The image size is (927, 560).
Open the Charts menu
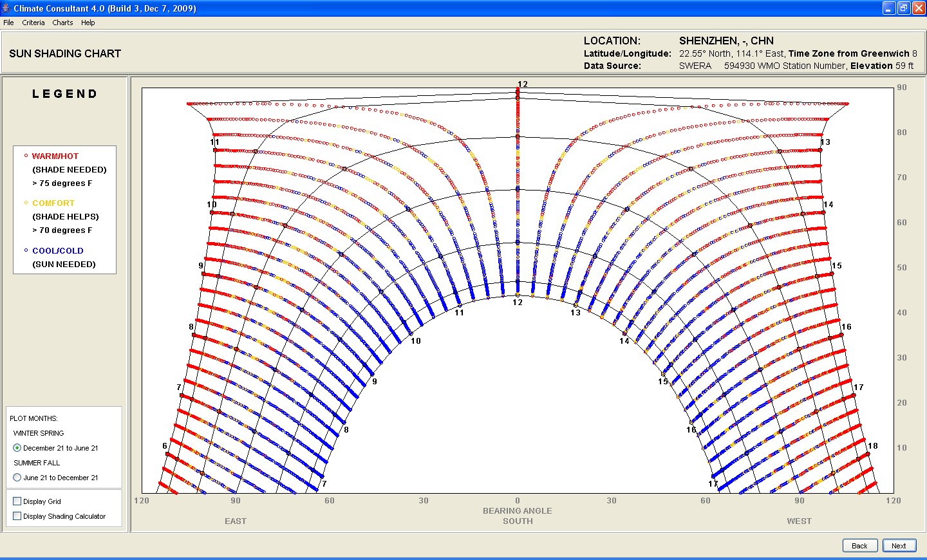tap(62, 23)
